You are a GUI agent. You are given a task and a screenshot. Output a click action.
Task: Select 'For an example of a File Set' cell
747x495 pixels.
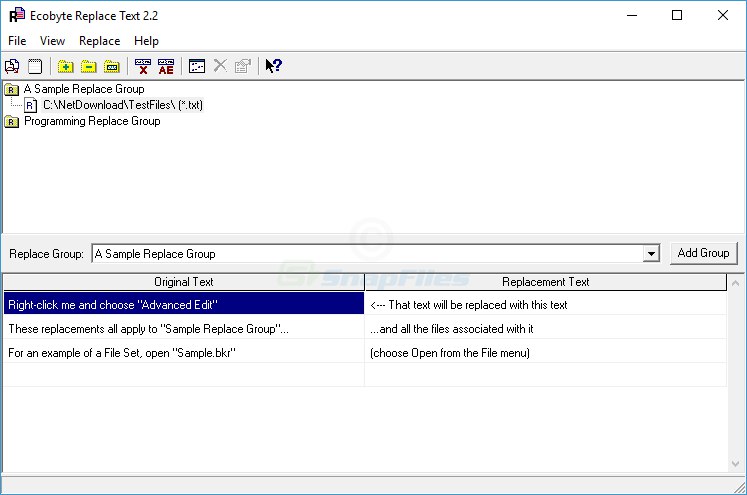click(184, 352)
